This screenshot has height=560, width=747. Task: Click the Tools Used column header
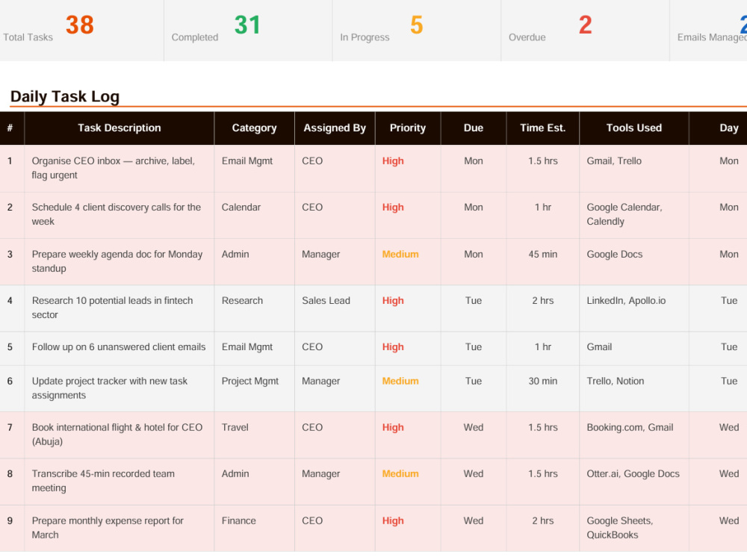(633, 128)
